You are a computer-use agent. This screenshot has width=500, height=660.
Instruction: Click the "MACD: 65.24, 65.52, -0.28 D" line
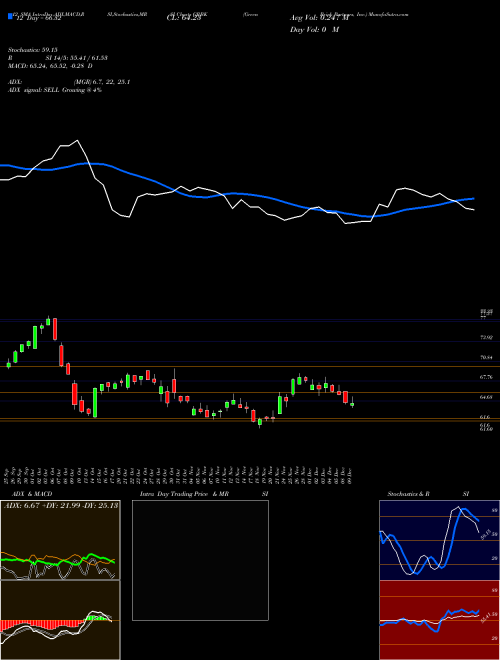click(x=50, y=66)
